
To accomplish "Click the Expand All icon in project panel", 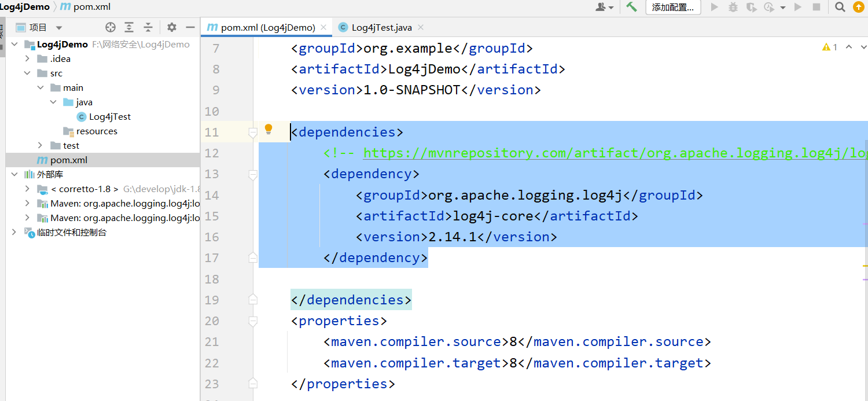I will pyautogui.click(x=129, y=27).
